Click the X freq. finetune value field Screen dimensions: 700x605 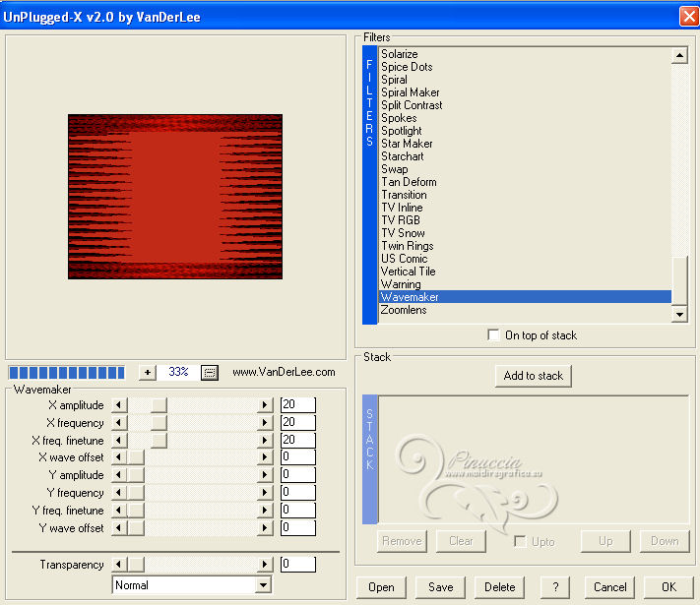[x=297, y=440]
